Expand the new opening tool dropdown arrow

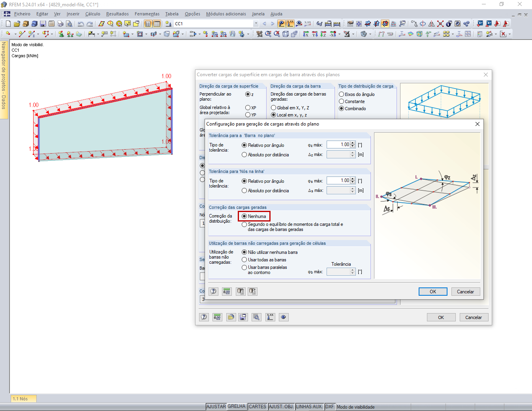[146, 34]
